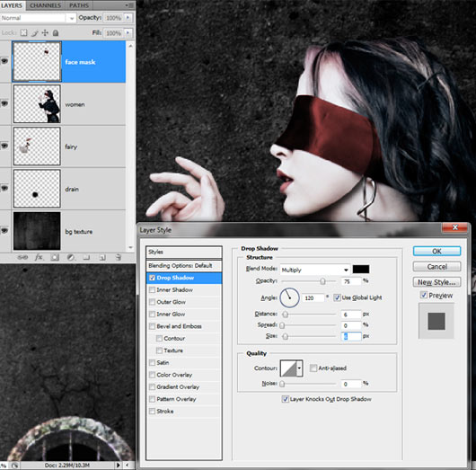Enable the Inner Shadow checkbox
476x470 pixels.
coord(152,290)
